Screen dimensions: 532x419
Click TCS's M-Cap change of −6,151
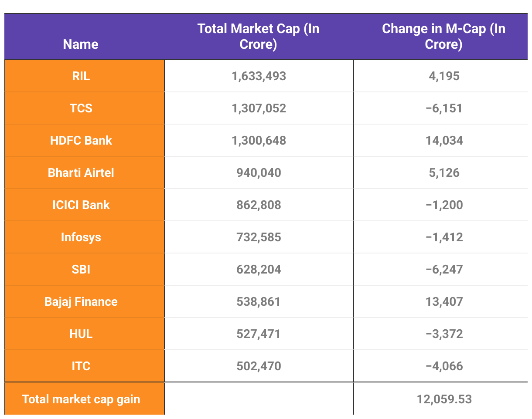click(444, 108)
